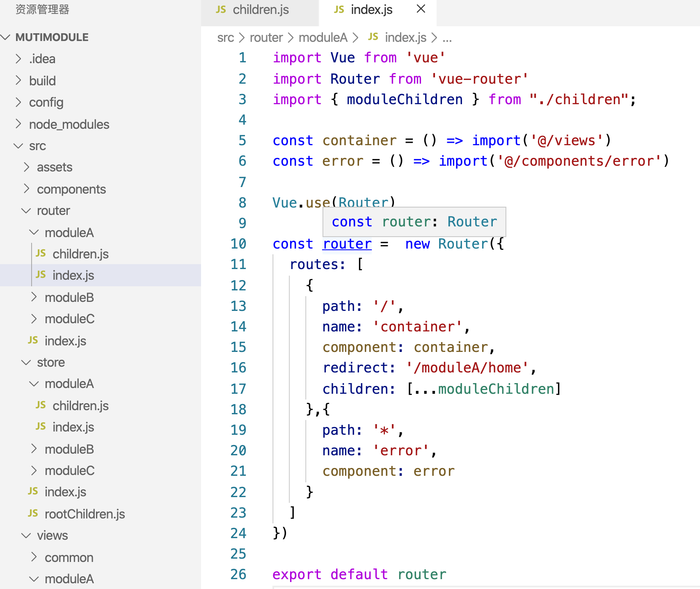Click JS icon of index.js directly under store
Screen dimensions: 700x589
33,491
